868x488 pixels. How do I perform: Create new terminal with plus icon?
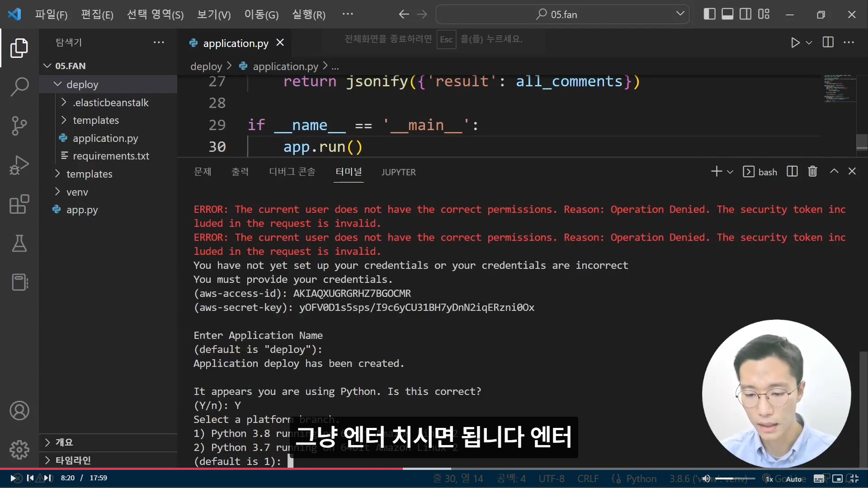pyautogui.click(x=717, y=171)
